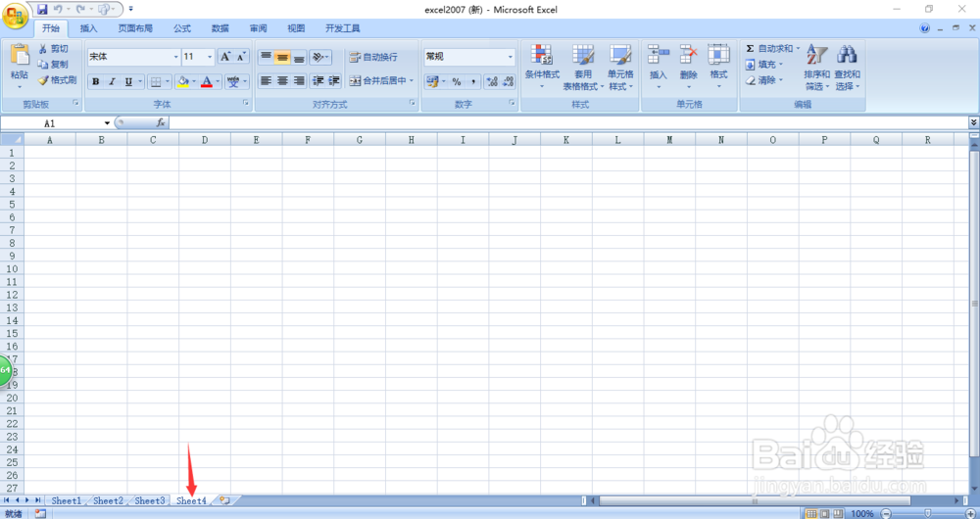Click the text orientation icon

point(320,57)
